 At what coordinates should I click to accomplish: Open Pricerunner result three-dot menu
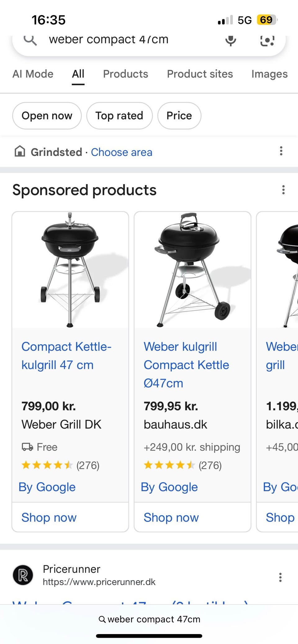pyautogui.click(x=280, y=577)
